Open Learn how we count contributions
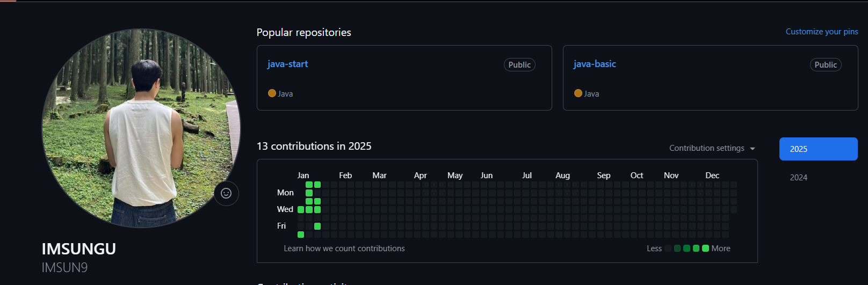The width and height of the screenshot is (868, 285). pyautogui.click(x=344, y=249)
